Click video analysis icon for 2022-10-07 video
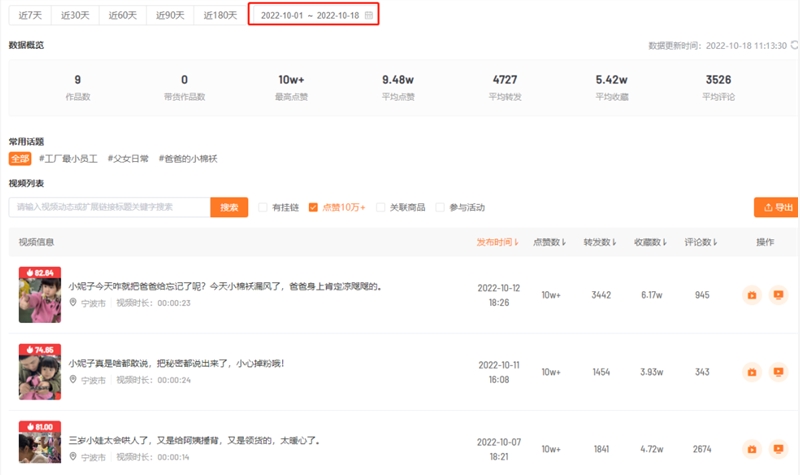Viewport: 800px width, 475px height. click(x=752, y=449)
